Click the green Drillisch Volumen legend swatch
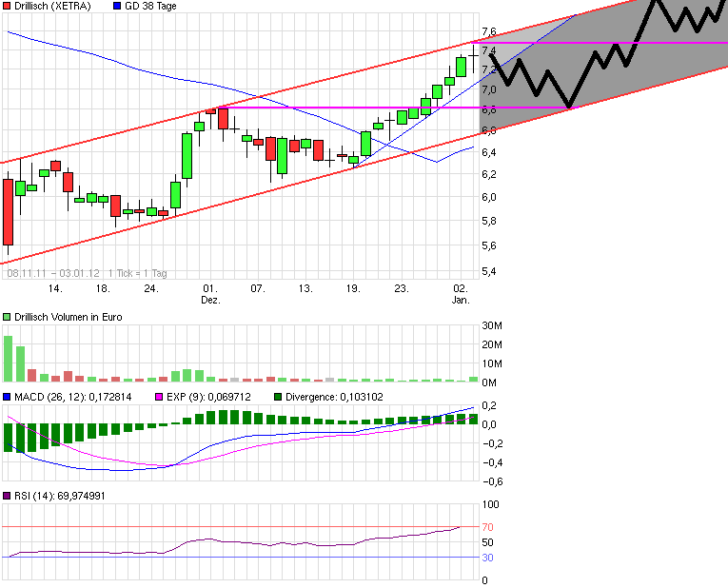 click(7, 317)
